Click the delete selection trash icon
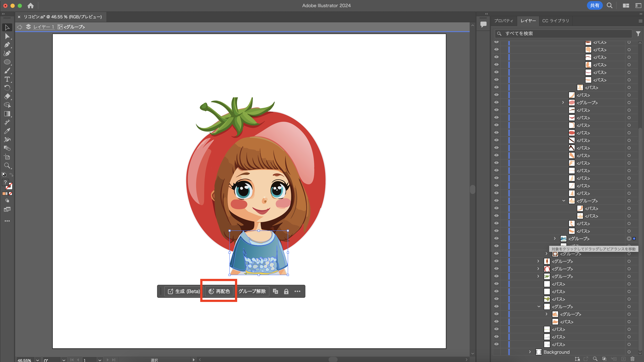This screenshot has width=644, height=362. (632, 359)
